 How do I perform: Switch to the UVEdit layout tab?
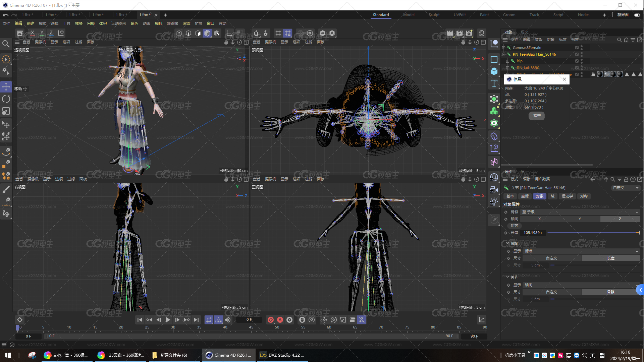(460, 15)
